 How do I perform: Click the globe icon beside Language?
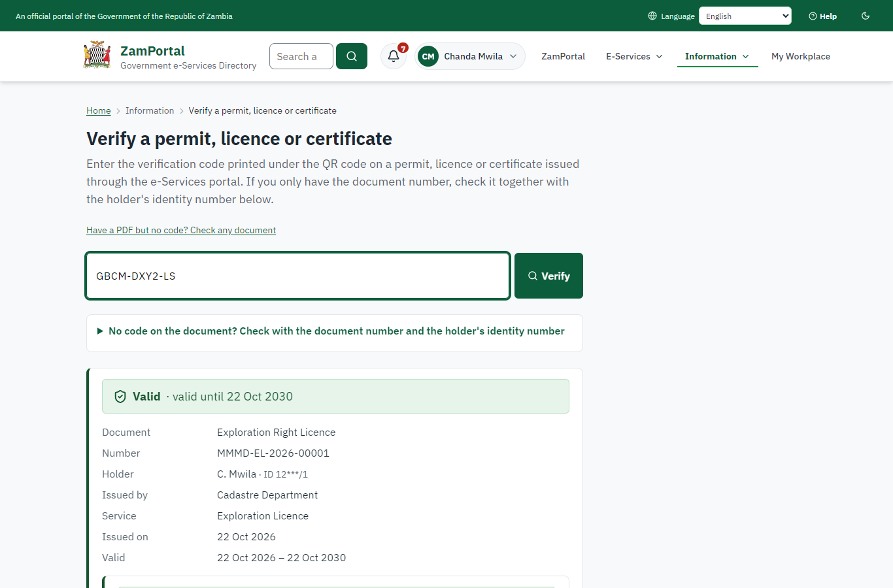pyautogui.click(x=652, y=16)
